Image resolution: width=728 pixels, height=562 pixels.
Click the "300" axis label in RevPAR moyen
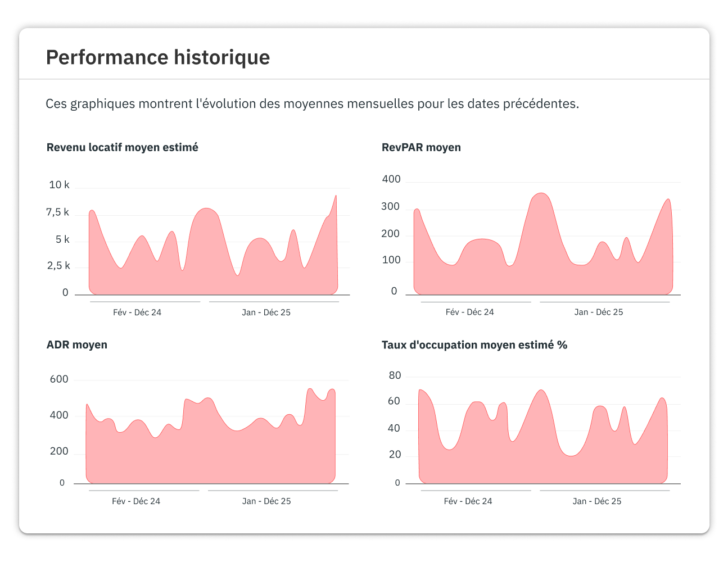coord(391,207)
